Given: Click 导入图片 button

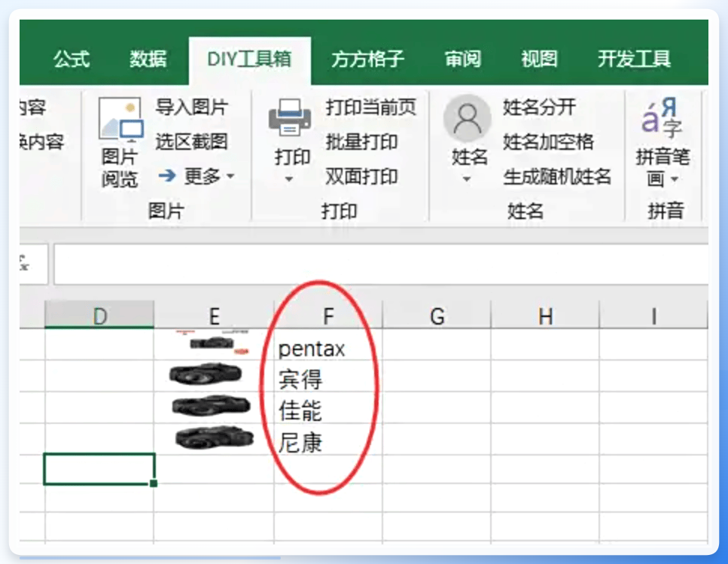Looking at the screenshot, I should click(191, 107).
